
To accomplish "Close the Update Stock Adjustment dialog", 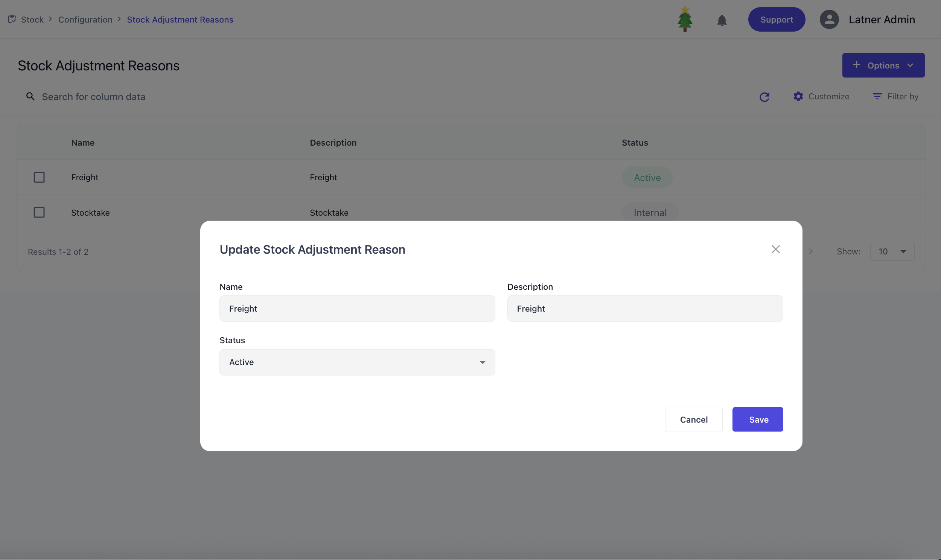I will pos(775,249).
